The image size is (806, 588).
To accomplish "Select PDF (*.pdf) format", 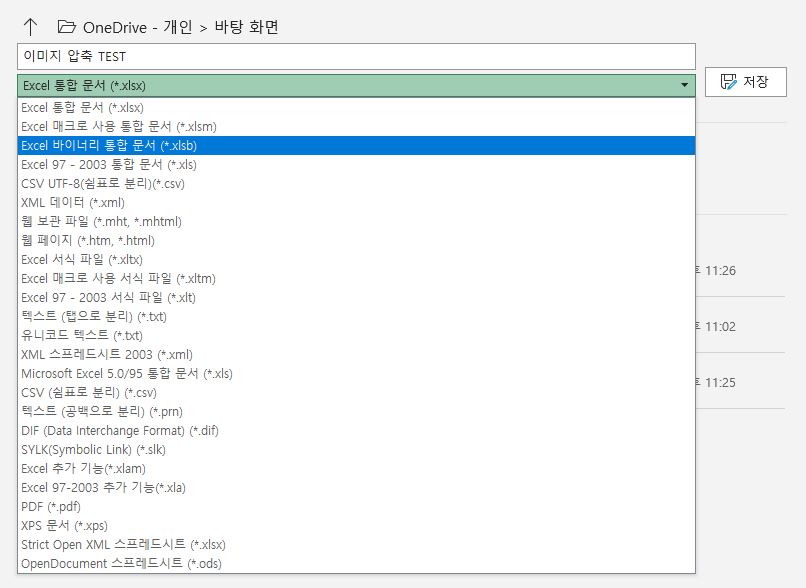I will pyautogui.click(x=356, y=507).
